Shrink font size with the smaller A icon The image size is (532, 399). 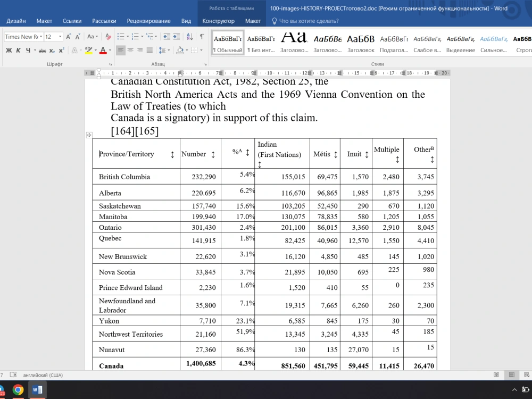[x=78, y=37]
